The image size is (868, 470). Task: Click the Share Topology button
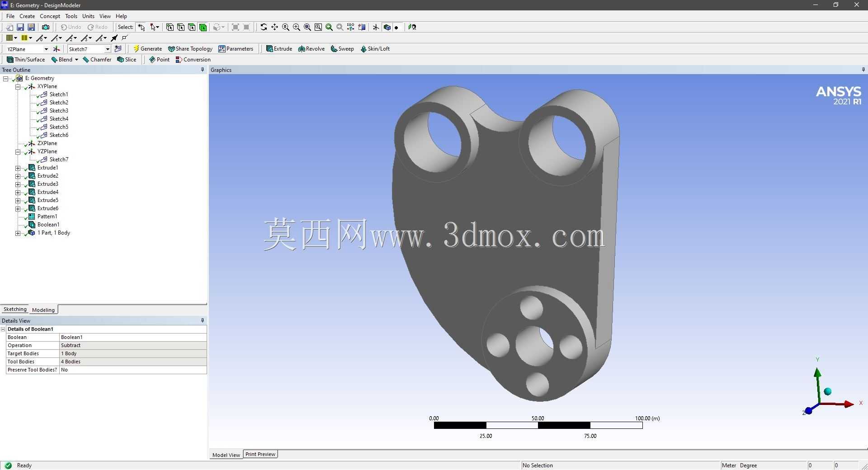click(190, 49)
